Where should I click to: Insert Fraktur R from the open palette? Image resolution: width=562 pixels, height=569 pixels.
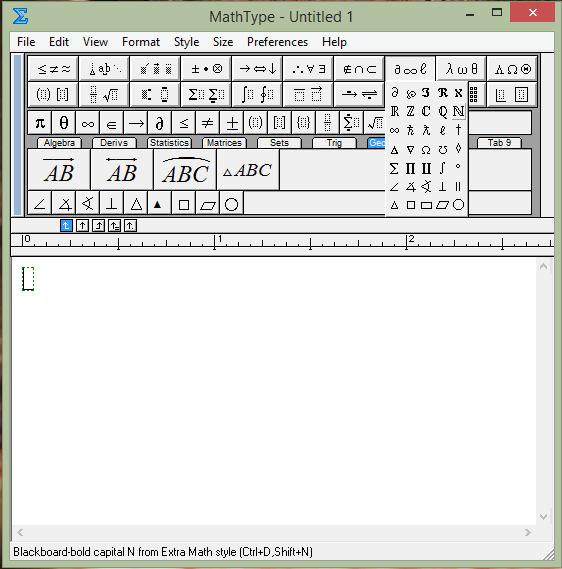pyautogui.click(x=442, y=93)
